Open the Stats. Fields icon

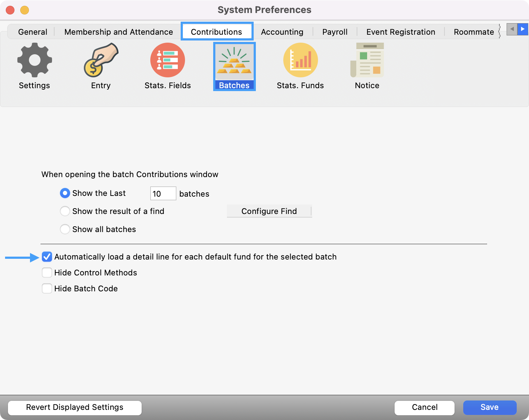click(167, 60)
